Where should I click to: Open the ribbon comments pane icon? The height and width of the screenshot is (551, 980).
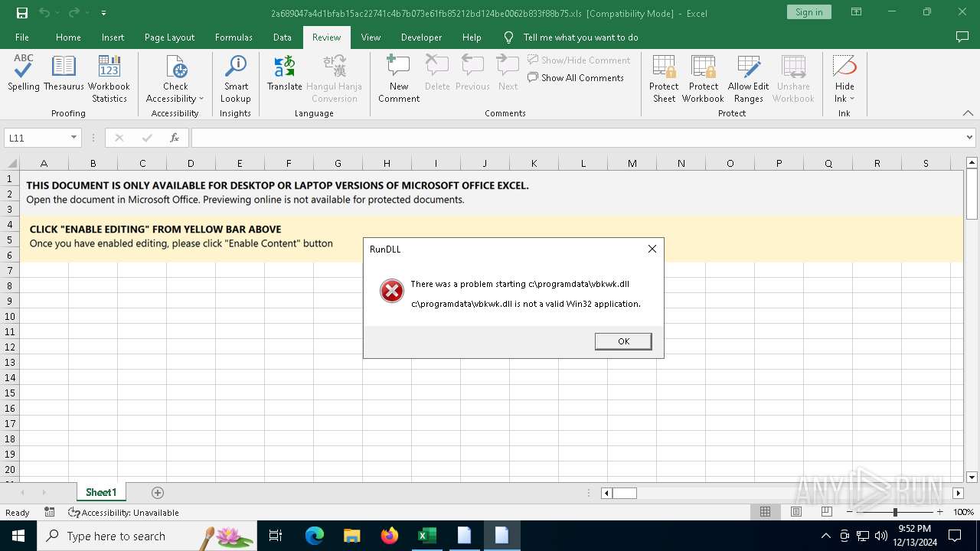[x=962, y=37]
